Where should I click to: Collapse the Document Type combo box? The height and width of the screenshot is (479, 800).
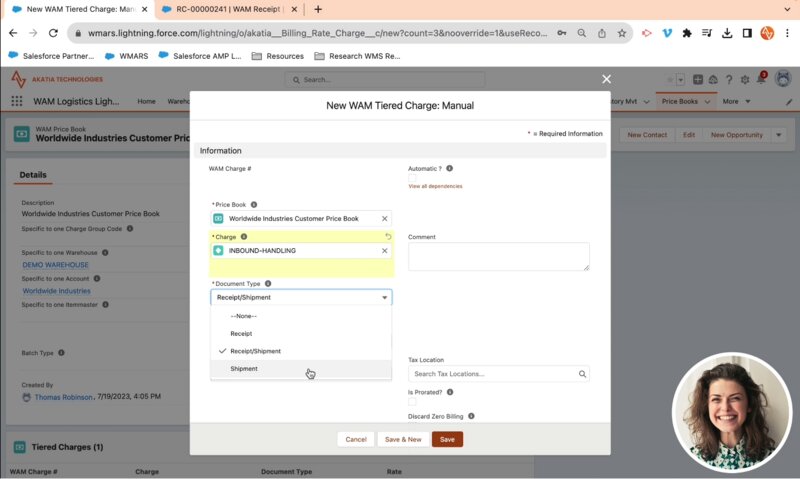pos(384,297)
